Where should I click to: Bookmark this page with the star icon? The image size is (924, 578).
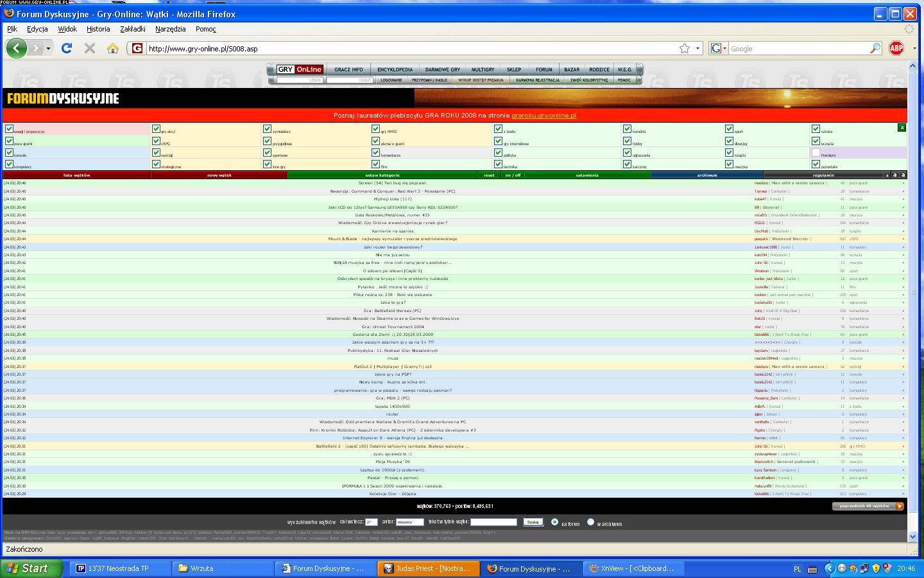[x=685, y=48]
